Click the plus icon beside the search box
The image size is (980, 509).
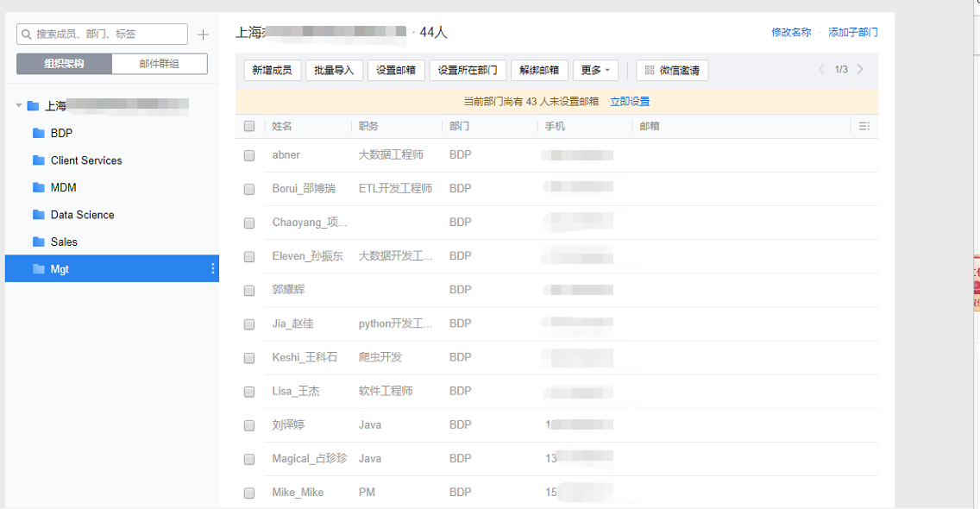203,34
